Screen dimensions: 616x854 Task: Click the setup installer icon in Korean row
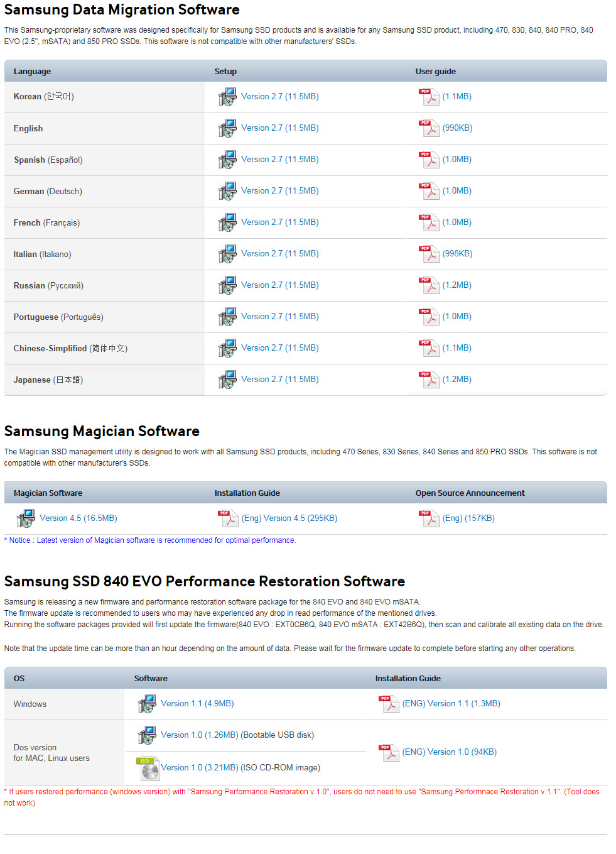[x=227, y=97]
